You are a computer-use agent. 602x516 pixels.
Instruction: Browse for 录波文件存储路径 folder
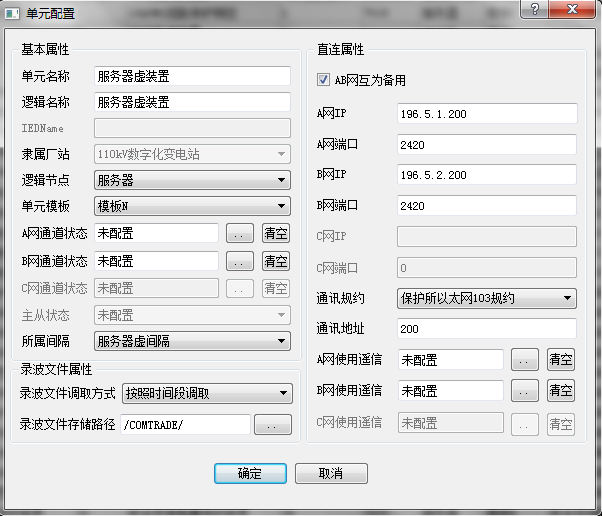coord(272,425)
